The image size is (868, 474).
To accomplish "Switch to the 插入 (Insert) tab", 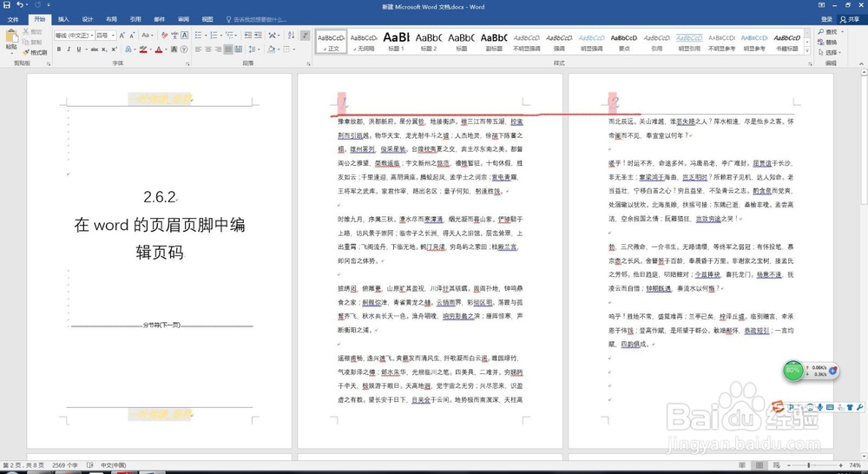I will pyautogui.click(x=63, y=19).
